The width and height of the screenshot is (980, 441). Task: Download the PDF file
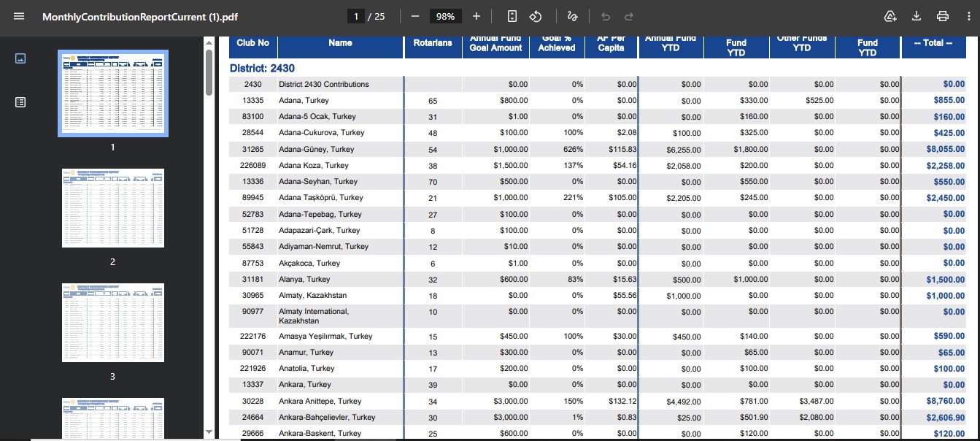917,16
